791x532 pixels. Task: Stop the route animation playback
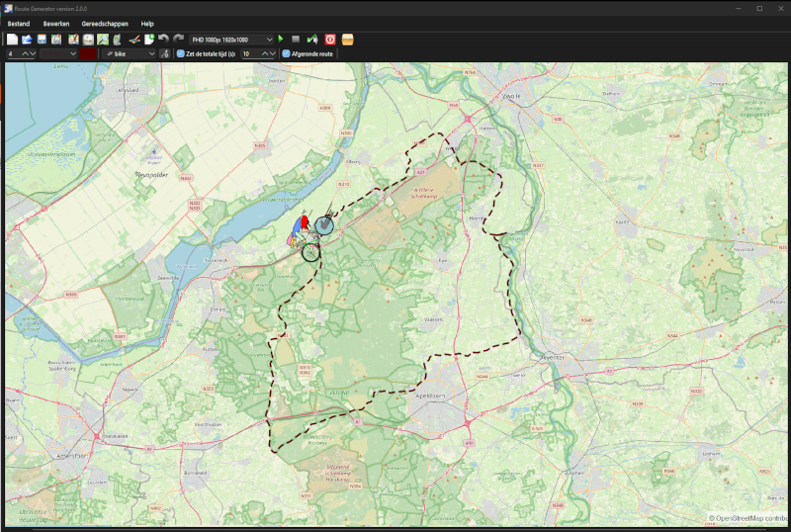(295, 40)
